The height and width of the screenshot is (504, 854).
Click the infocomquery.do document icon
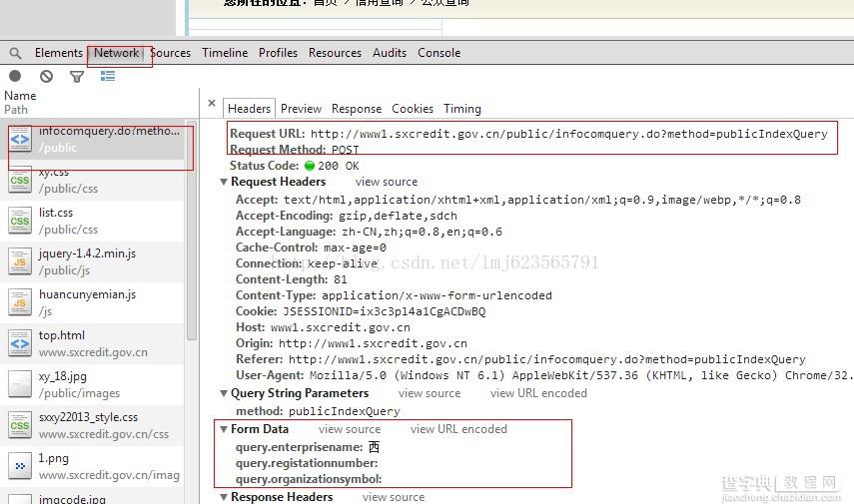pos(20,140)
